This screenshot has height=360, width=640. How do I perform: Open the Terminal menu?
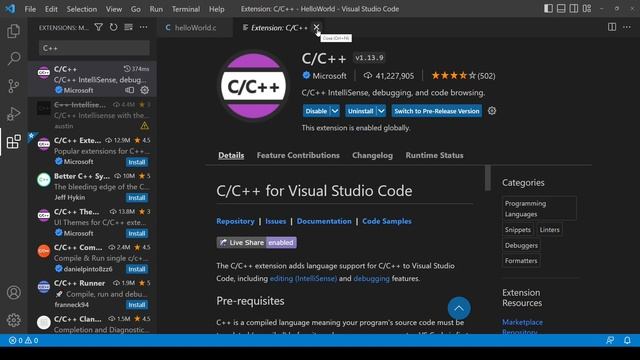[x=186, y=9]
